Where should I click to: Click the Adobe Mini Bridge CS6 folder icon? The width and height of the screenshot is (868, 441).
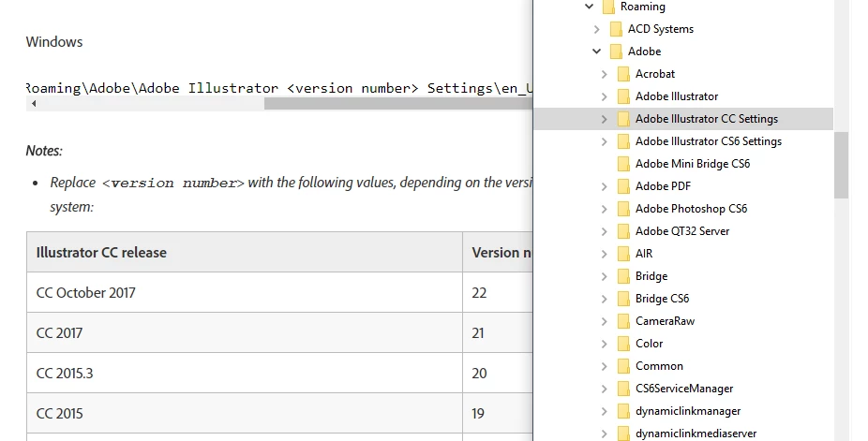click(624, 164)
